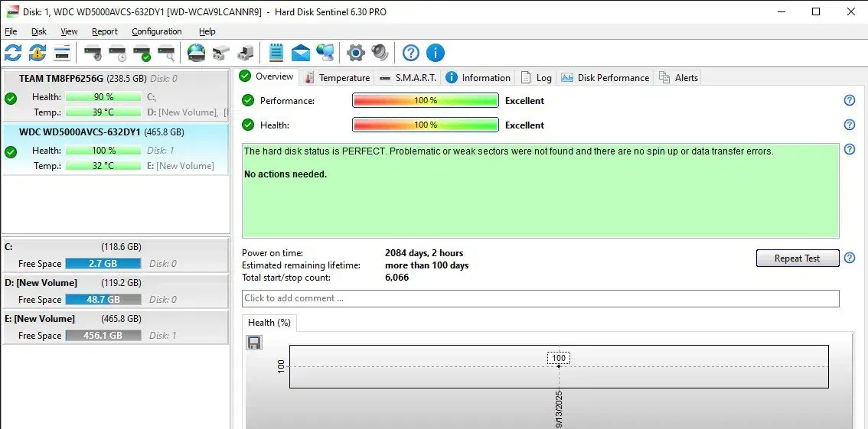Image resolution: width=868 pixels, height=429 pixels.
Task: Click the C: free space 2.7 GB bar
Action: pos(103,264)
